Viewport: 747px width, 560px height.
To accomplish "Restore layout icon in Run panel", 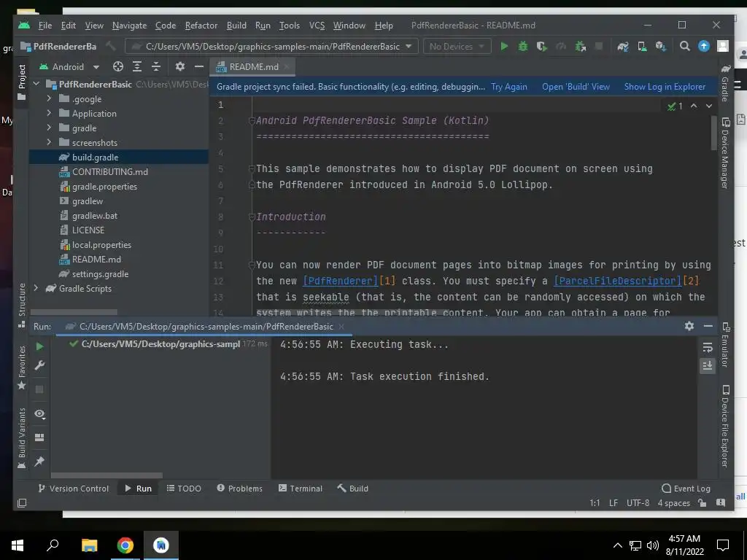I will click(x=39, y=437).
